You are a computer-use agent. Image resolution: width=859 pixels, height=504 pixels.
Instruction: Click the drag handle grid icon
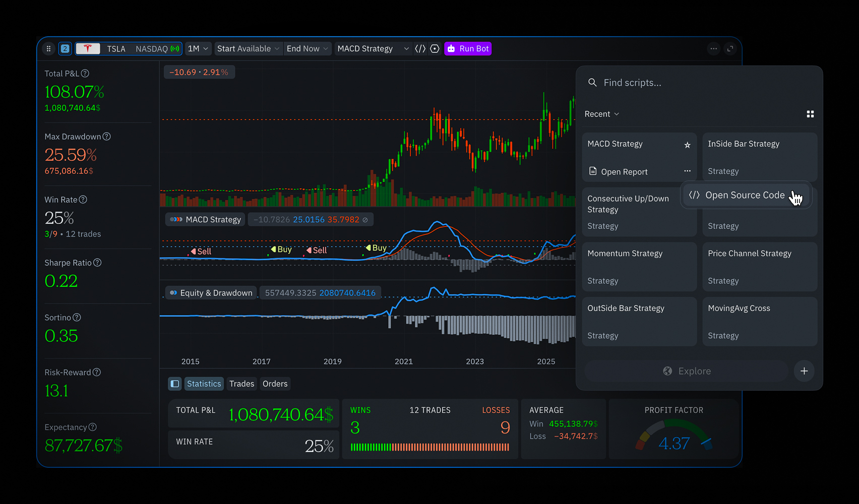click(48, 49)
